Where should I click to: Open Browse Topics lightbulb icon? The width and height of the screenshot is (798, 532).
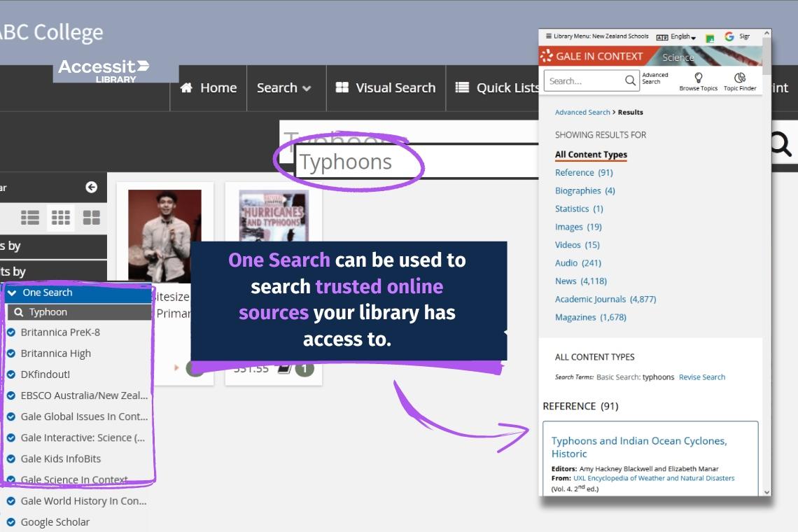(x=699, y=78)
